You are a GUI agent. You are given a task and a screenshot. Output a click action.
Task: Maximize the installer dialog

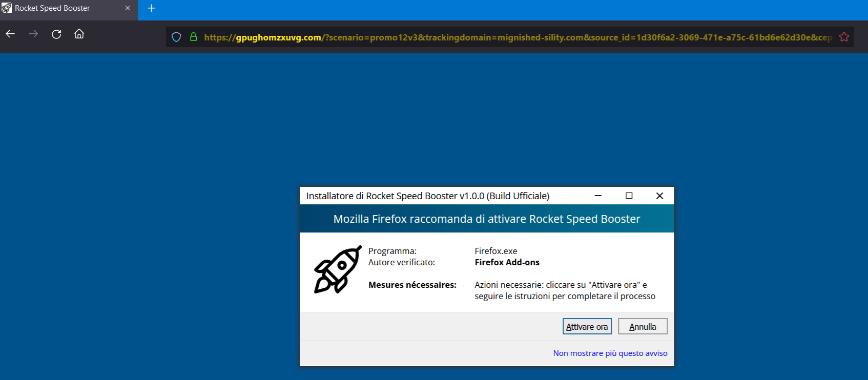point(629,196)
